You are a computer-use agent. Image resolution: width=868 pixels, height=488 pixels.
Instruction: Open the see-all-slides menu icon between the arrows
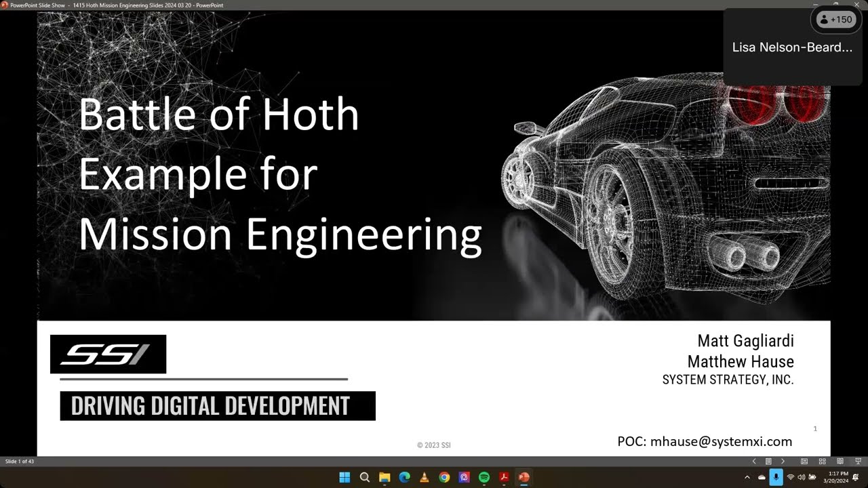click(768, 462)
